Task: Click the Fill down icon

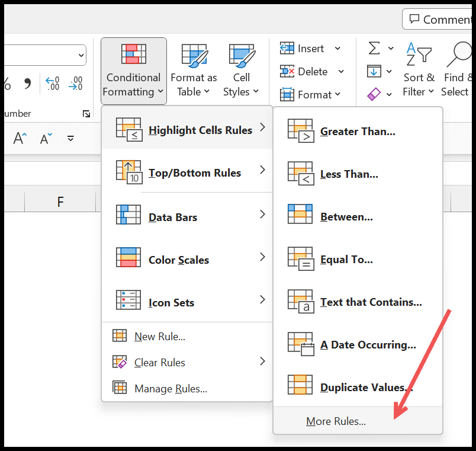Action: 374,71
